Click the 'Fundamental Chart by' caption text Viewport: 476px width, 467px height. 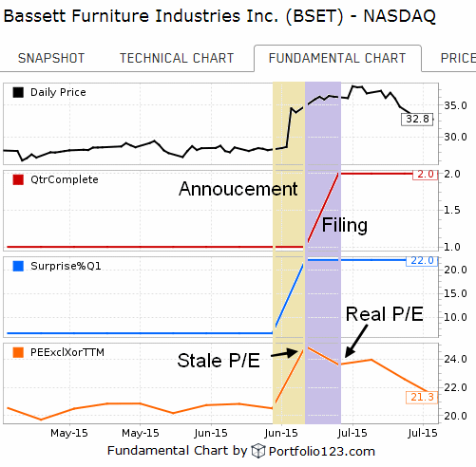[x=177, y=451]
